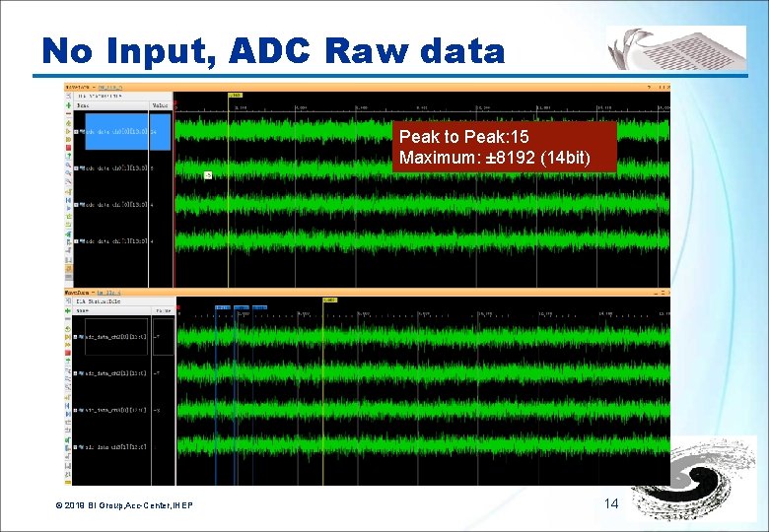Click red stop trigger icon in lower Waveform toolbar
The image size is (769, 532).
[x=68, y=353]
